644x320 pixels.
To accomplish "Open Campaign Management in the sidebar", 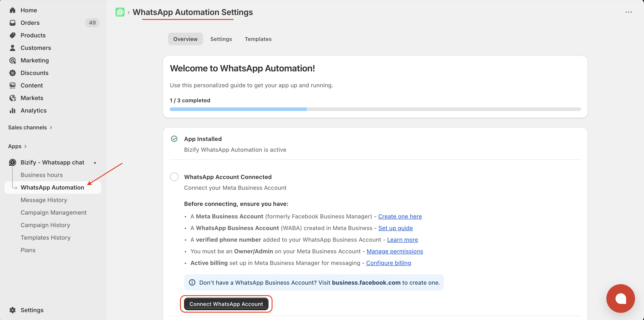I will click(x=54, y=213).
